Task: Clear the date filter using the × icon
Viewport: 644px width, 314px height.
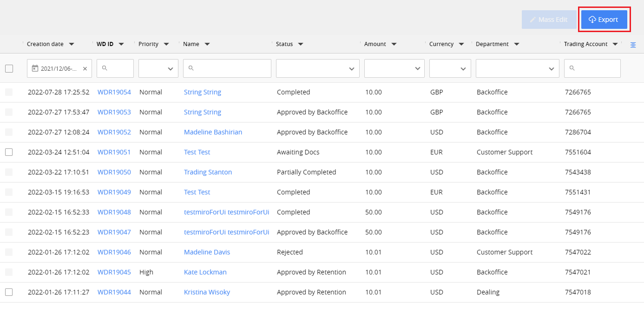Action: click(x=85, y=68)
